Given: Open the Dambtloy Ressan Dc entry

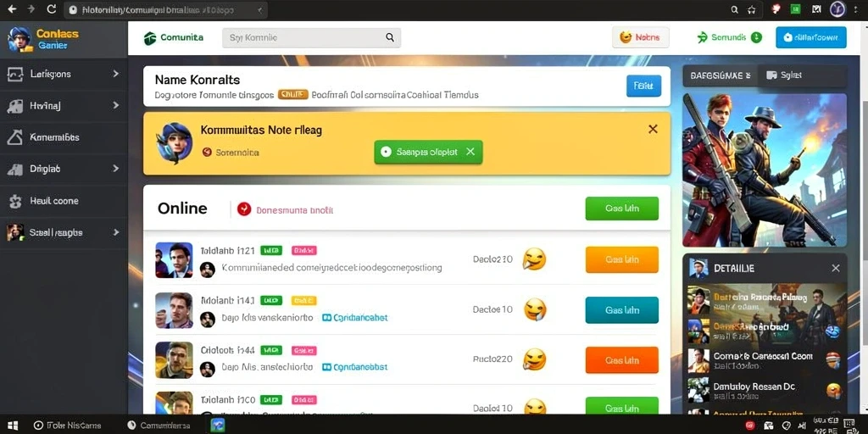Looking at the screenshot, I should coord(765,390).
